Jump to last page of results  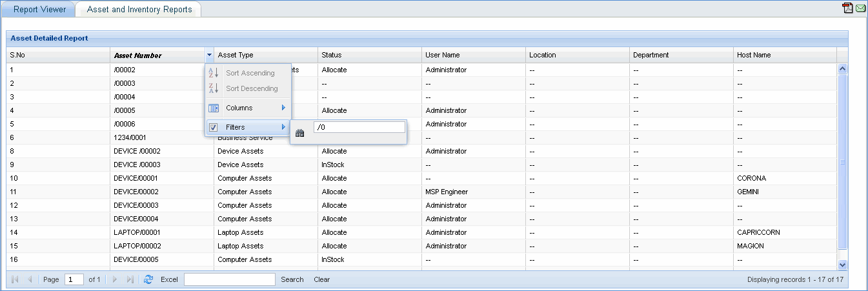130,279
